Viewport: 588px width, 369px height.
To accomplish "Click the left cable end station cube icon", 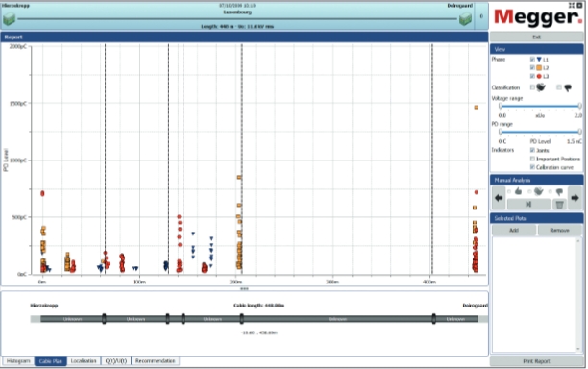I will (9, 19).
